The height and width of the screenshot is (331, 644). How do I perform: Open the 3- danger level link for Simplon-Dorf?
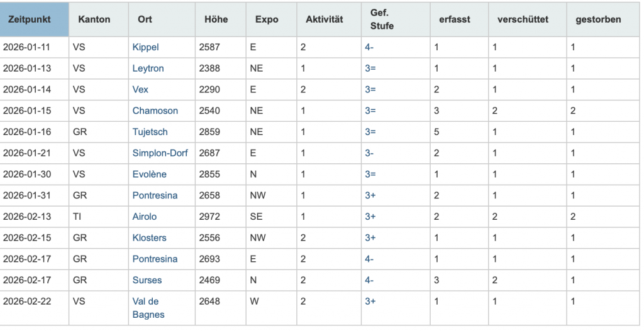tap(370, 153)
